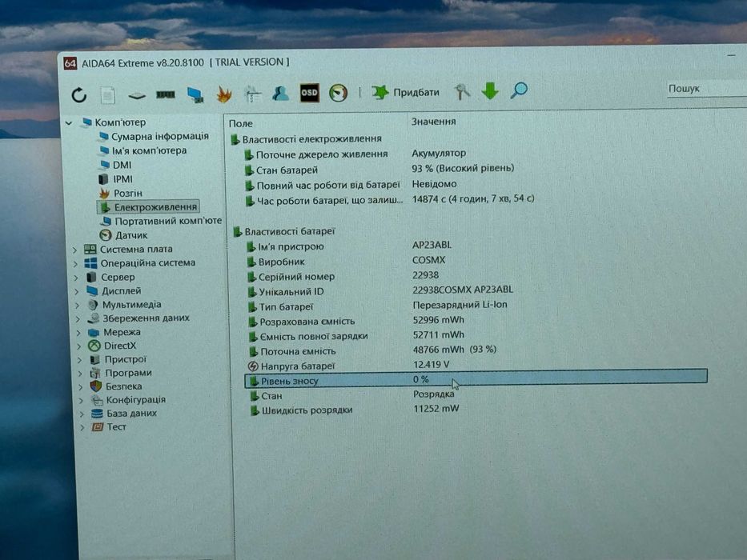Expand the Сервер node

pos(76,278)
